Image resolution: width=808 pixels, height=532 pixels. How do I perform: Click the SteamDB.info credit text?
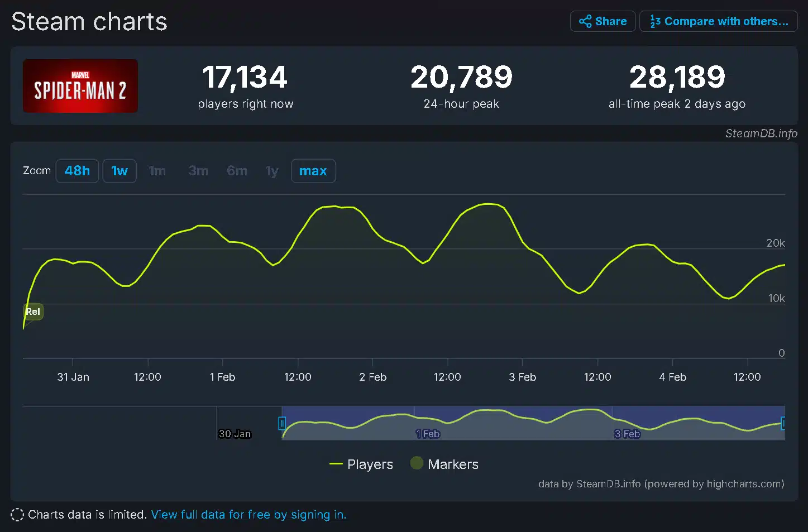(761, 133)
